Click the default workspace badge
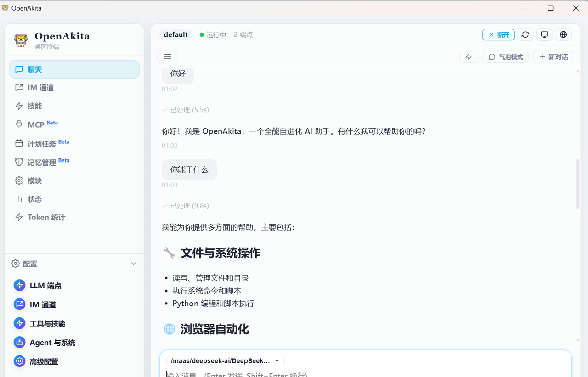 point(176,34)
